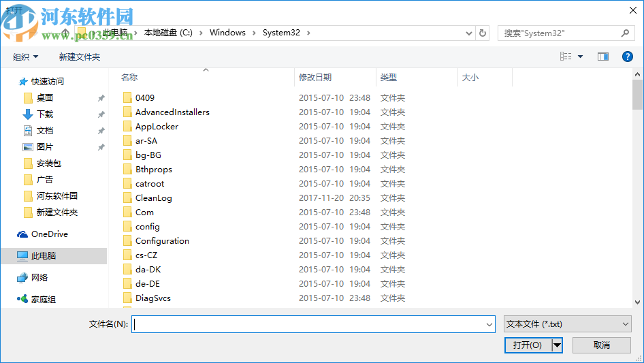Select the de-DE folder name
The width and height of the screenshot is (644, 363).
(148, 284)
